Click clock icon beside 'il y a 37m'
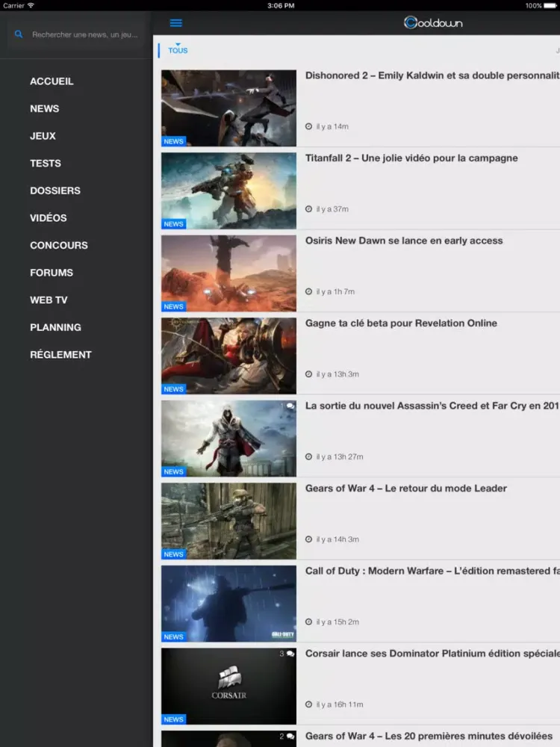The height and width of the screenshot is (747, 560). pyautogui.click(x=308, y=208)
